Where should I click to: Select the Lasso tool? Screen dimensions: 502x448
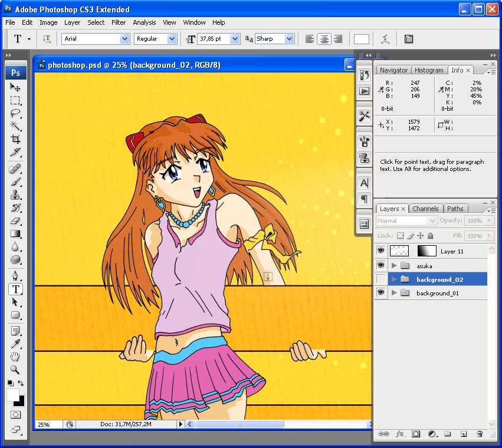tap(15, 113)
